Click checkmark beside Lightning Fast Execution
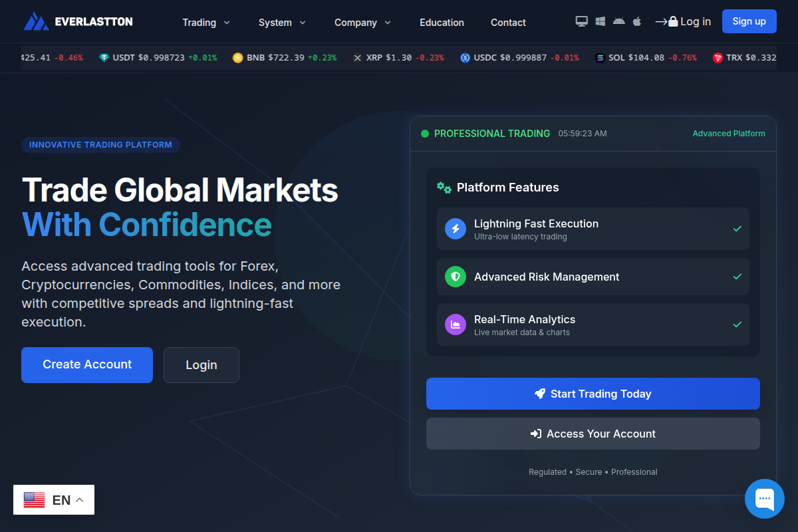The image size is (798, 532). coord(737,229)
